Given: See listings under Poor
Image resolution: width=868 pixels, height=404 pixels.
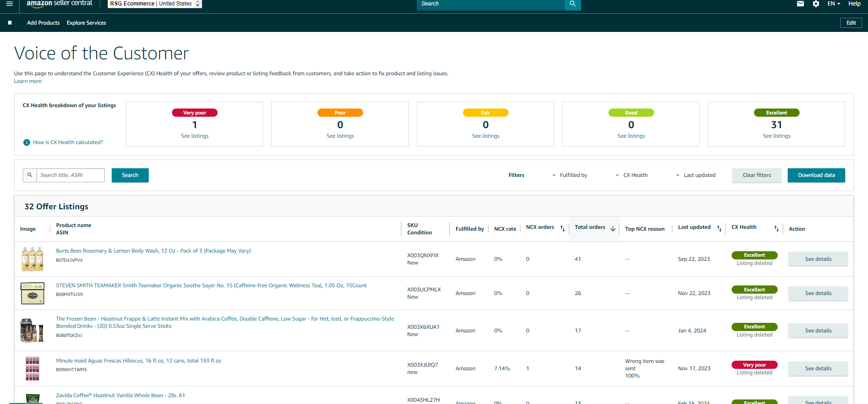Looking at the screenshot, I should tap(340, 136).
